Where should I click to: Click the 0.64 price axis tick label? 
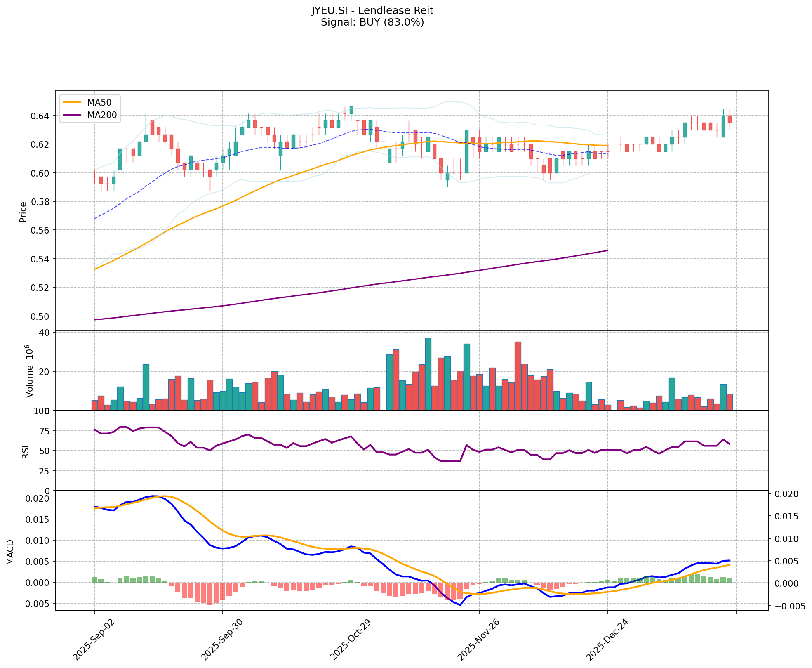click(40, 116)
